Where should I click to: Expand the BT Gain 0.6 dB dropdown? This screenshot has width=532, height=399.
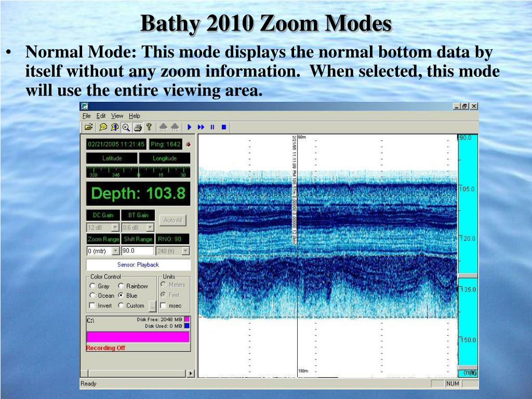pyautogui.click(x=150, y=228)
